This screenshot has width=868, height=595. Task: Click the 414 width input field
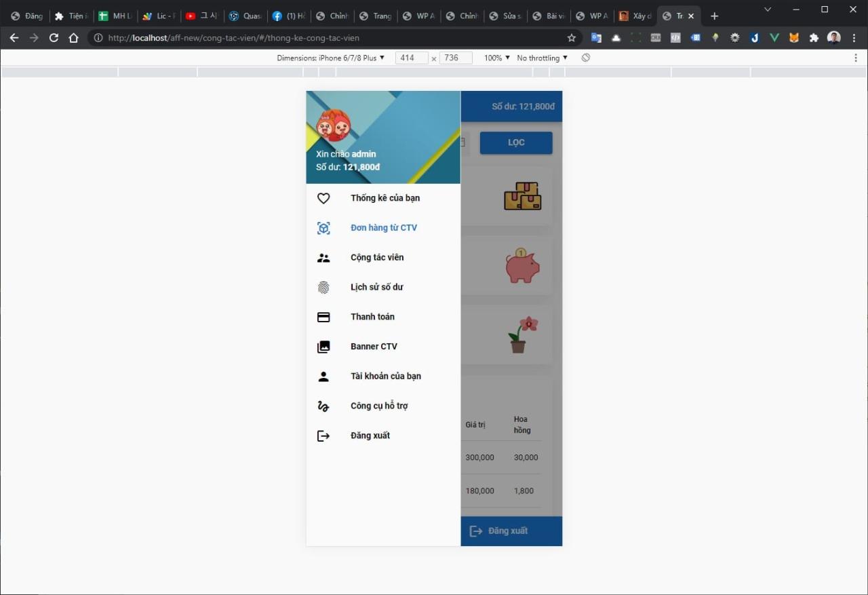[x=411, y=58]
